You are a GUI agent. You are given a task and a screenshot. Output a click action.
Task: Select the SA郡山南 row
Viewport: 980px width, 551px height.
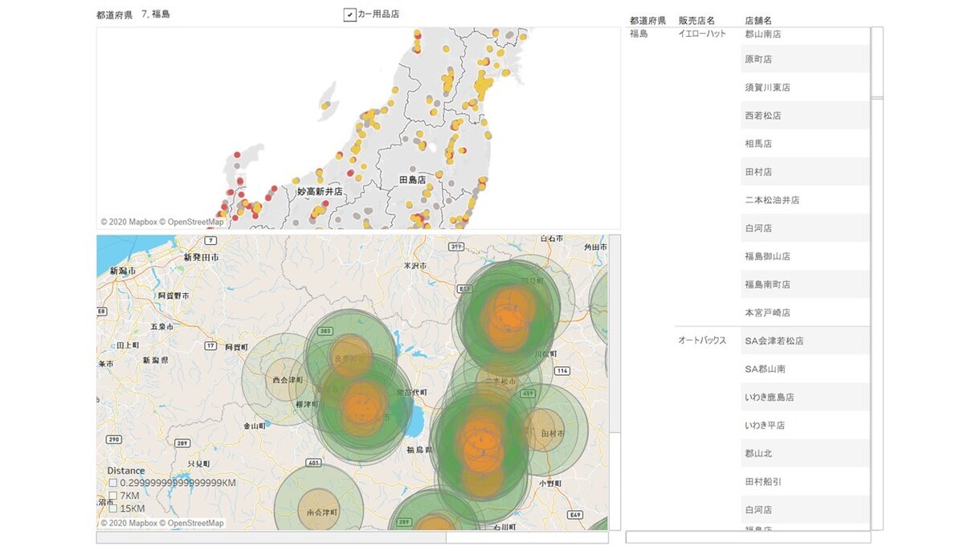(806, 369)
